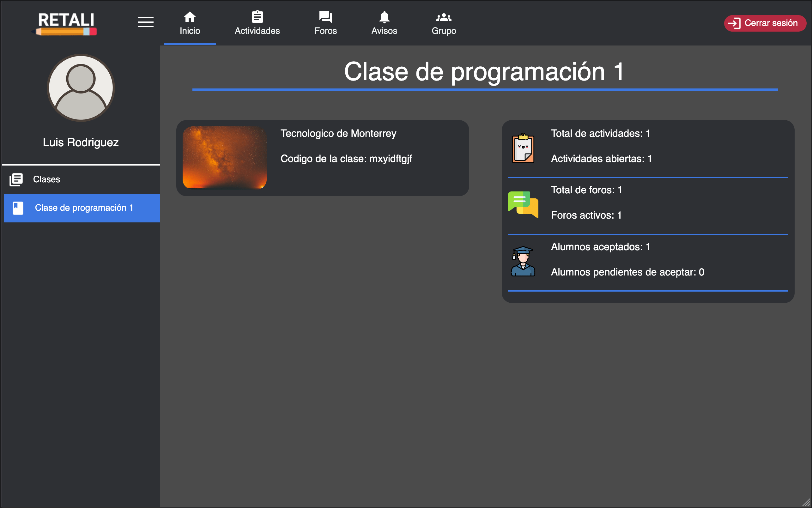812x508 pixels.
Task: Click the Luis Rodriguez name
Action: [x=81, y=142]
